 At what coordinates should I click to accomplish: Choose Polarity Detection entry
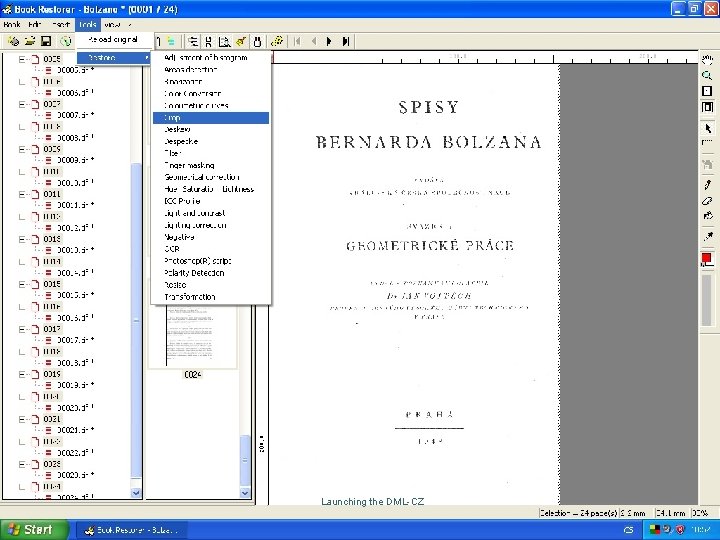point(211,273)
